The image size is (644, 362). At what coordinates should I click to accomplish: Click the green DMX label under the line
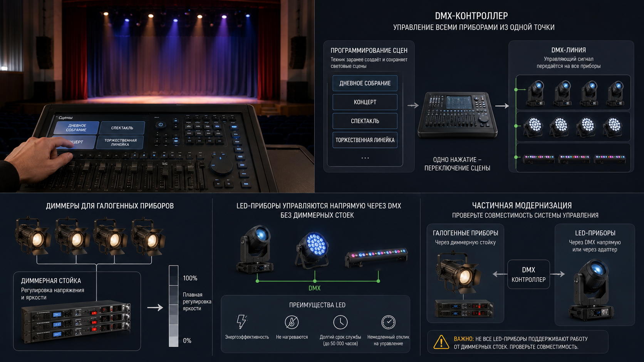click(x=314, y=288)
